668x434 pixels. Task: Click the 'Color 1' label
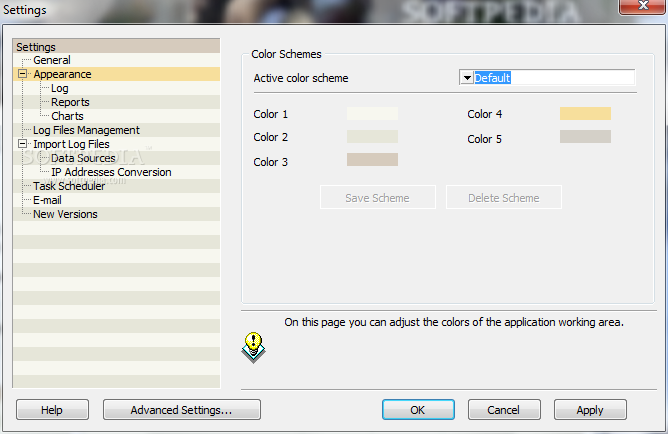(271, 114)
